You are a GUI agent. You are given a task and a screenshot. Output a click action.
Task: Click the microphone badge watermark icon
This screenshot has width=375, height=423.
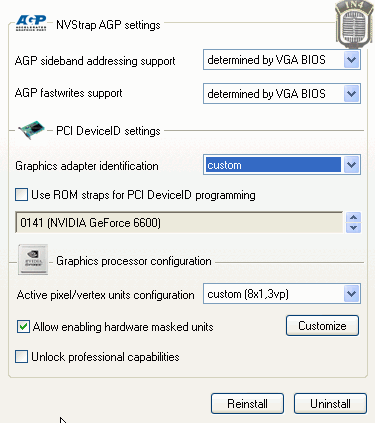354,24
